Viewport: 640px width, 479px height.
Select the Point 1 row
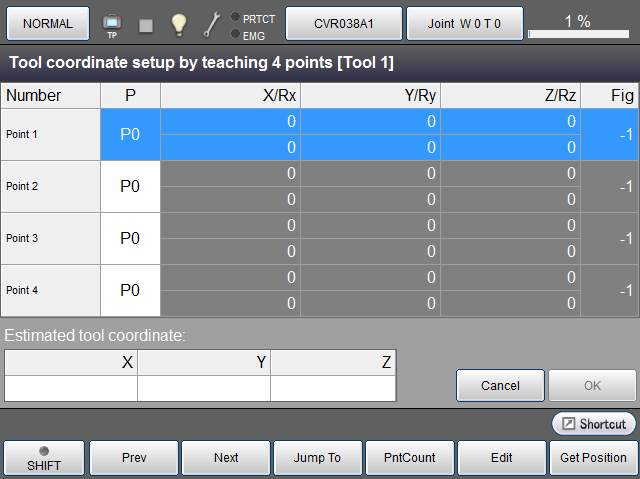[x=51, y=134]
